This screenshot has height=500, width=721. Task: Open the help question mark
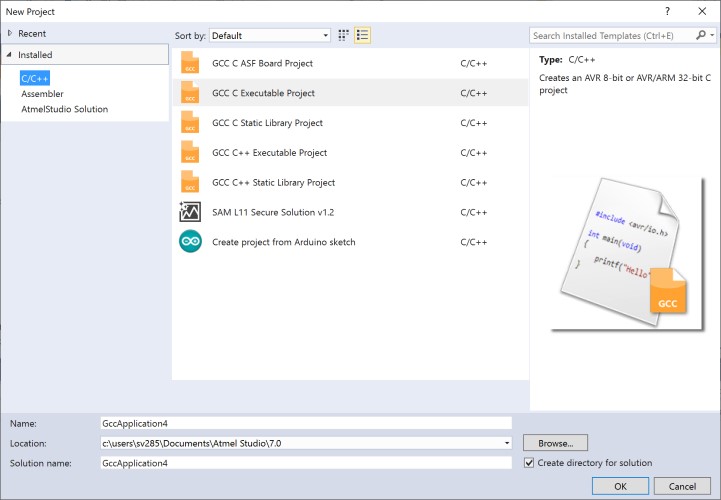coord(667,11)
